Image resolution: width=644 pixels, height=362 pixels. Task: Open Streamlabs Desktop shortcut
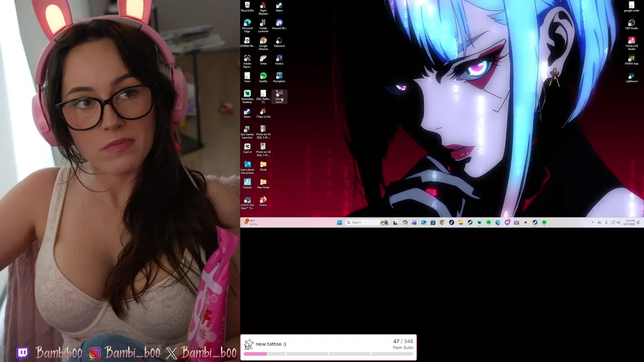point(247,97)
